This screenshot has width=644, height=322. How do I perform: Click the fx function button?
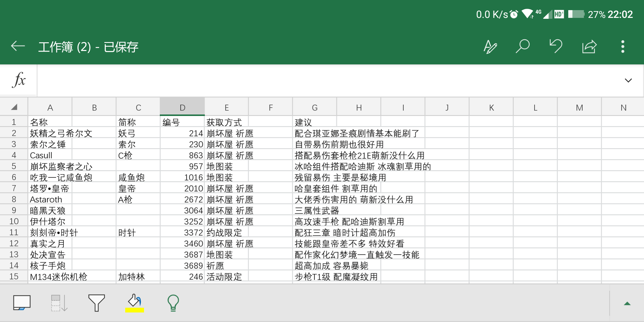(x=19, y=80)
